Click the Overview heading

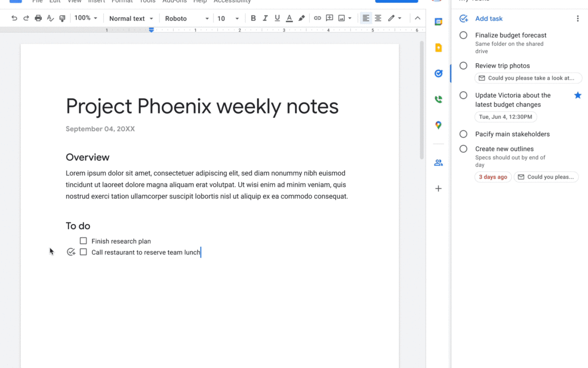click(x=87, y=158)
